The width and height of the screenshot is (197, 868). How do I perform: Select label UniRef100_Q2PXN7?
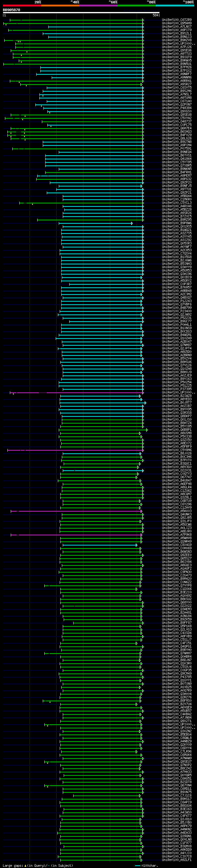pyautogui.click(x=177, y=104)
